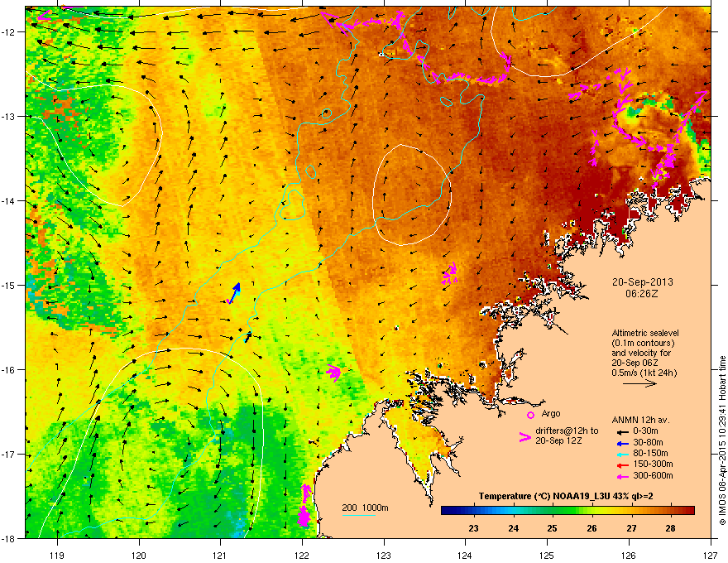Click the 126 longitude axis label

[x=629, y=555]
